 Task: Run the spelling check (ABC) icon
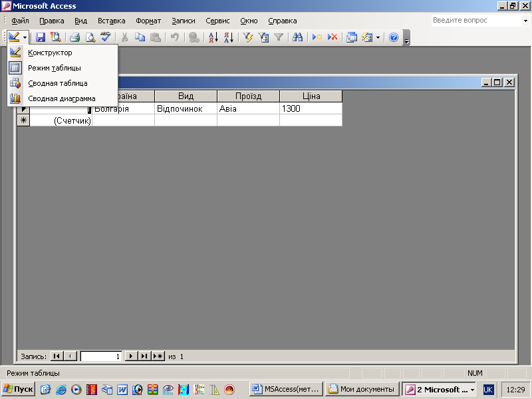[106, 37]
